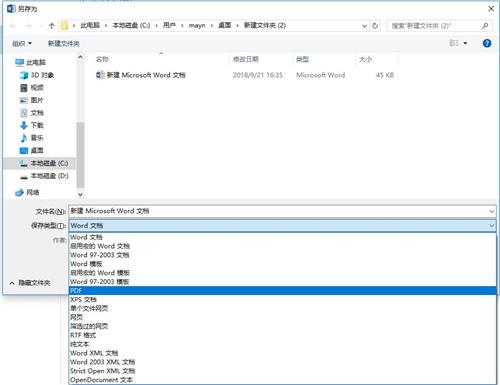This screenshot has height=385, width=500.
Task: Open the file name dropdown arrow
Action: point(491,211)
